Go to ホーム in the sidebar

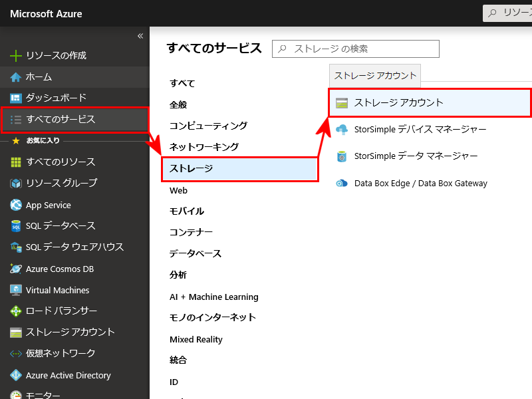39,77
